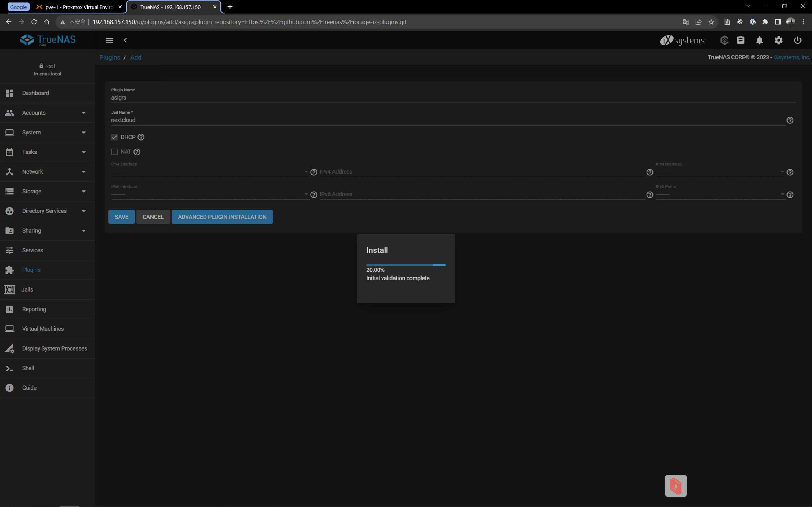Click the collapse sidebar chevron icon
This screenshot has width=812, height=507.
125,40
